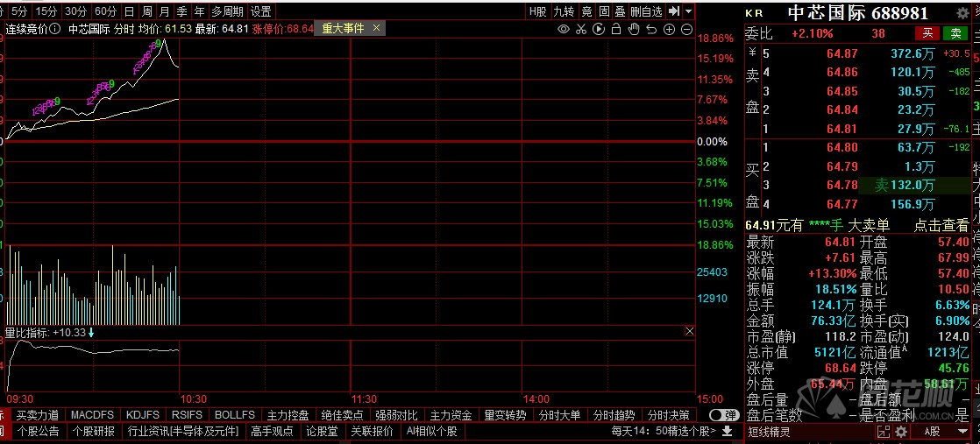Open the 个股研报 tab
The height and width of the screenshot is (444, 980).
[x=93, y=431]
